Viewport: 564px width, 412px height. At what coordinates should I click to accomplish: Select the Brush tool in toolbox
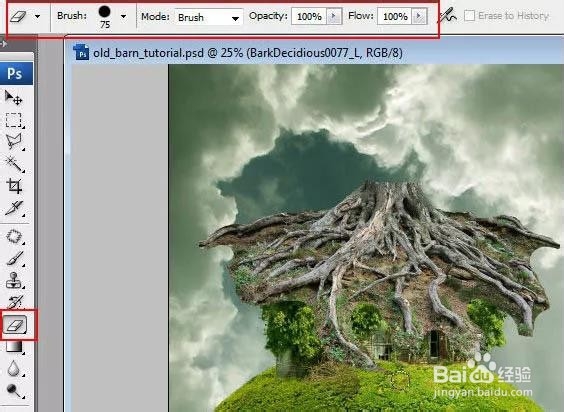tap(14, 259)
